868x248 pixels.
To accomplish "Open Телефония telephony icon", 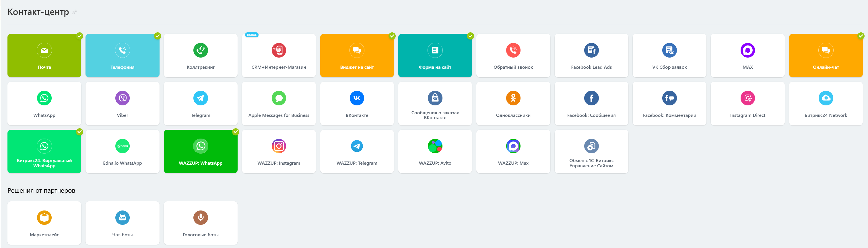I will [x=122, y=50].
